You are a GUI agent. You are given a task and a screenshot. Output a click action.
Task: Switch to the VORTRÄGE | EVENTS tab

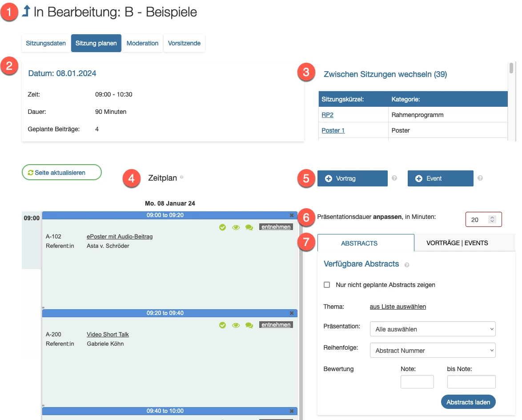[x=457, y=243]
